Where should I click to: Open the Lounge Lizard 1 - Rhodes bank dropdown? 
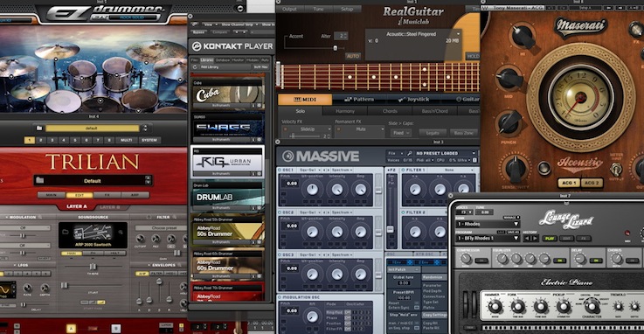pos(488,224)
